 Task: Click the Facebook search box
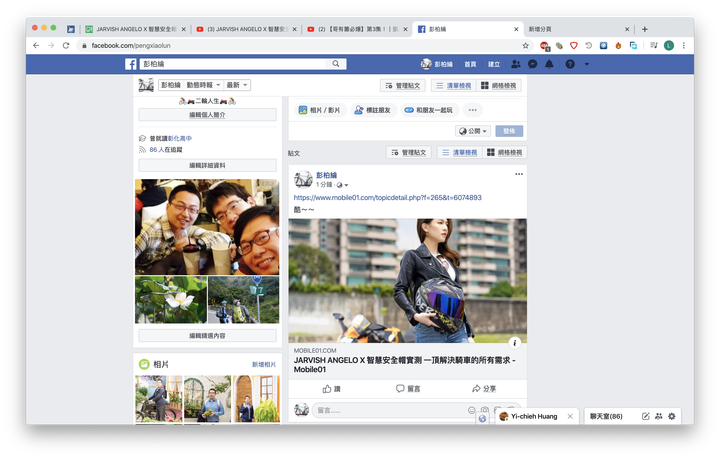pos(234,64)
